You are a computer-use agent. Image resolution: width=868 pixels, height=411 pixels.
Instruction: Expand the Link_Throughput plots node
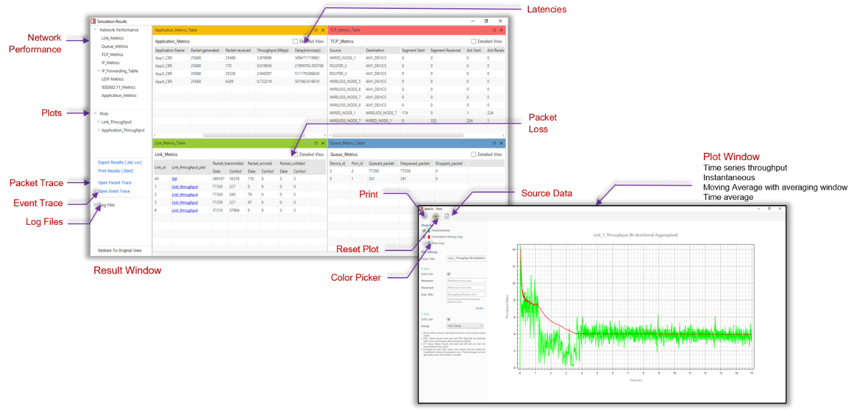coord(99,122)
